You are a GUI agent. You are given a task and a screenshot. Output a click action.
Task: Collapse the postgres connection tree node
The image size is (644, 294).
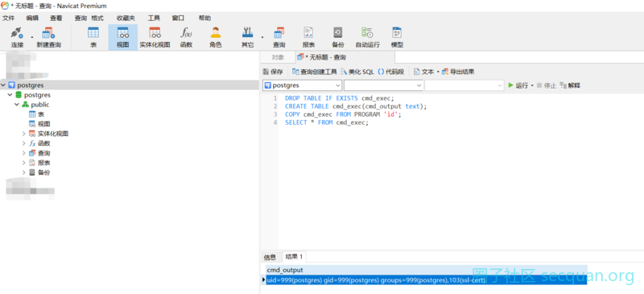pyautogui.click(x=4, y=85)
